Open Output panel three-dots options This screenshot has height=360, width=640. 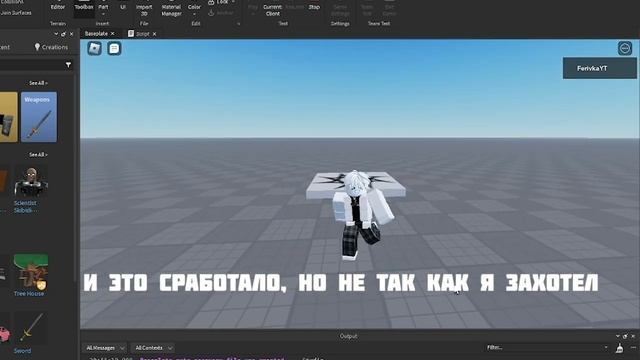[x=633, y=348]
